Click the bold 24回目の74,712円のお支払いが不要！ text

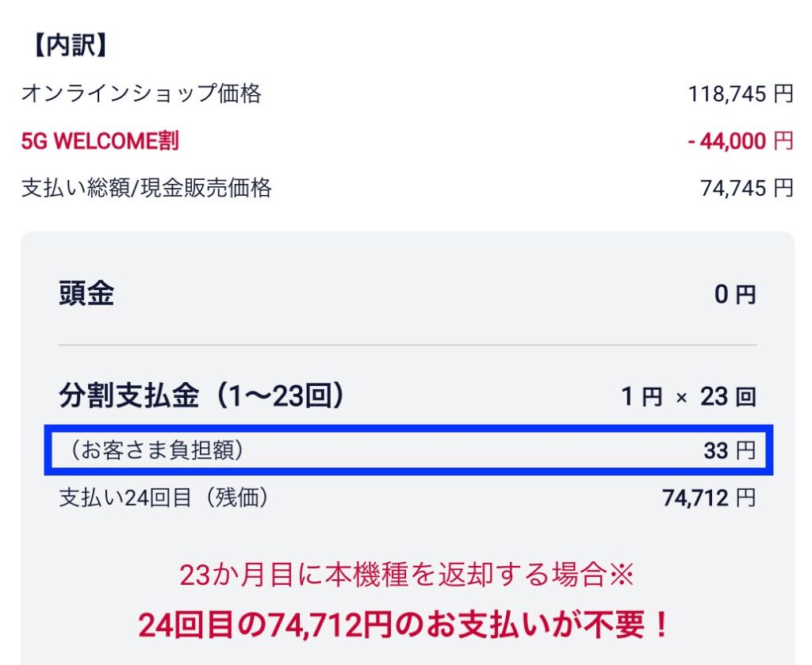[405, 625]
